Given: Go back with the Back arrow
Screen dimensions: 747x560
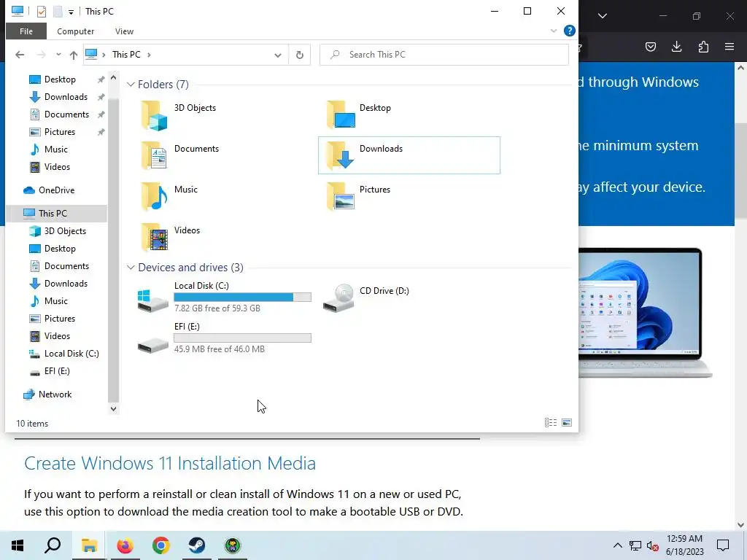Looking at the screenshot, I should (x=20, y=55).
